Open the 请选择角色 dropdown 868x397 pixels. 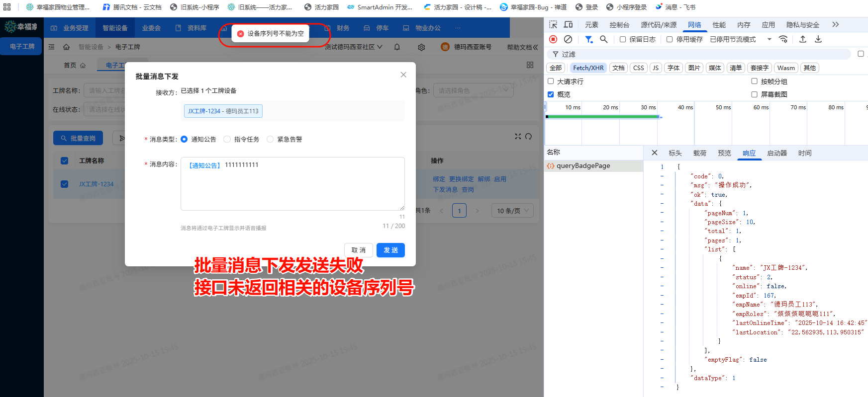(x=473, y=90)
